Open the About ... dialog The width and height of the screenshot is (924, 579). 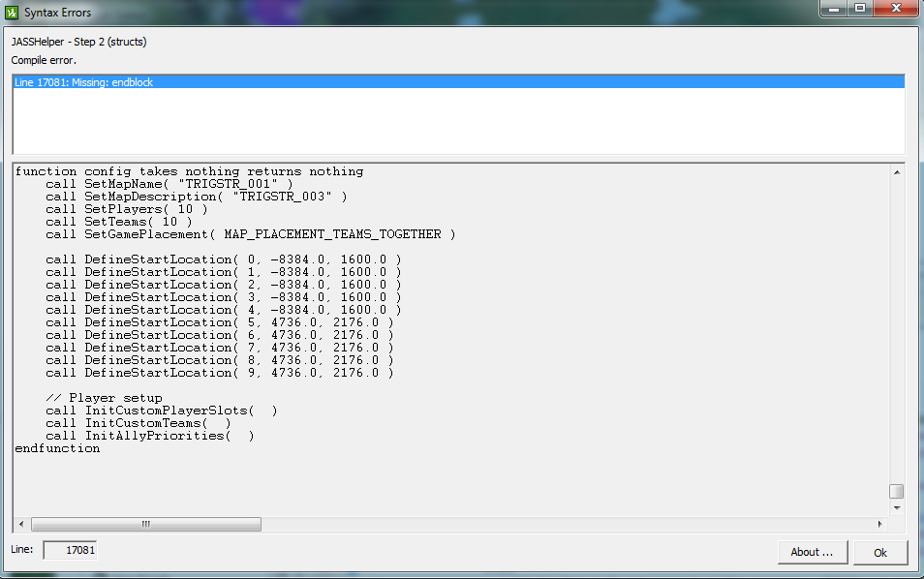coord(812,552)
